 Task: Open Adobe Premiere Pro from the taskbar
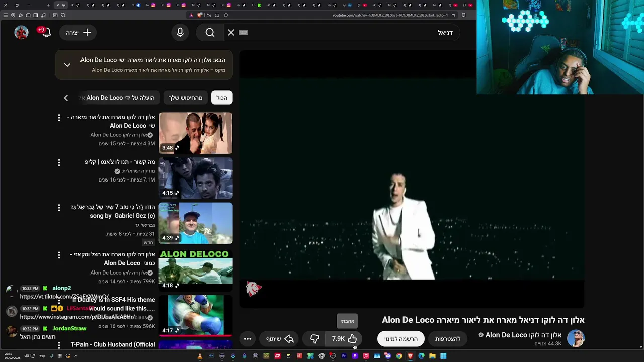[x=344, y=356]
